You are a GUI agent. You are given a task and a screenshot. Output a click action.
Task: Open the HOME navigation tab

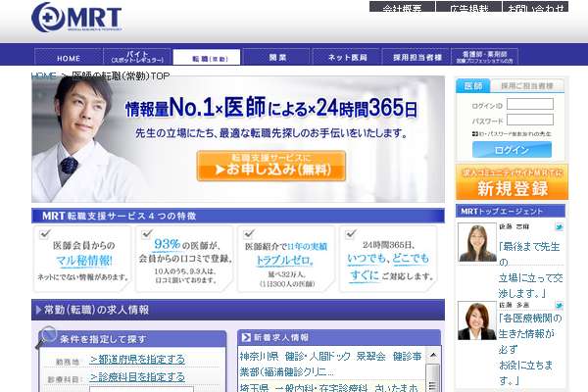click(x=69, y=58)
